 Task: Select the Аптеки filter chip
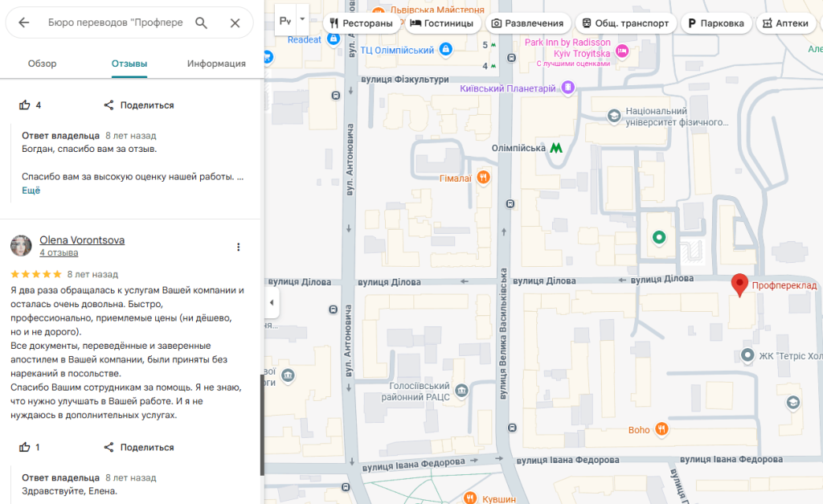point(786,23)
